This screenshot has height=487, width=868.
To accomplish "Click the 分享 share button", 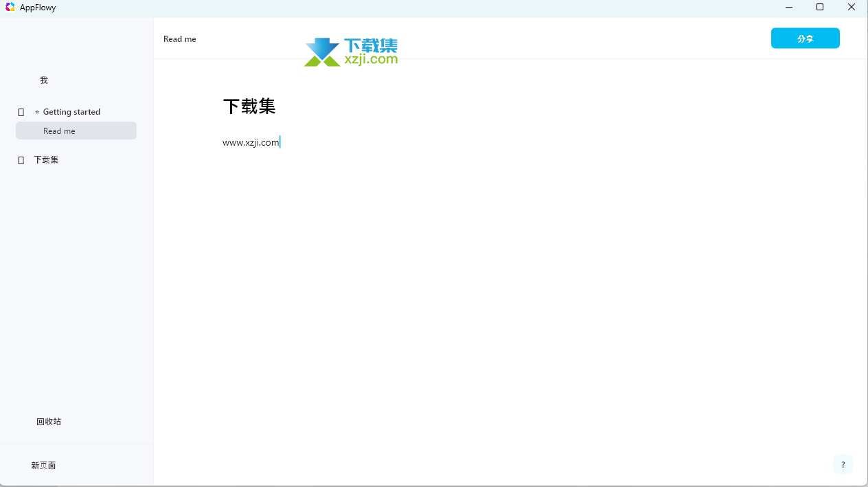I will (805, 38).
